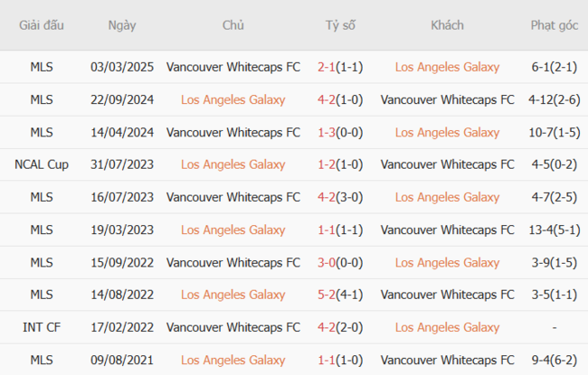588x375 pixels.
Task: Open the 1-2(1-0) score from 31/07/2023
Action: point(340,164)
